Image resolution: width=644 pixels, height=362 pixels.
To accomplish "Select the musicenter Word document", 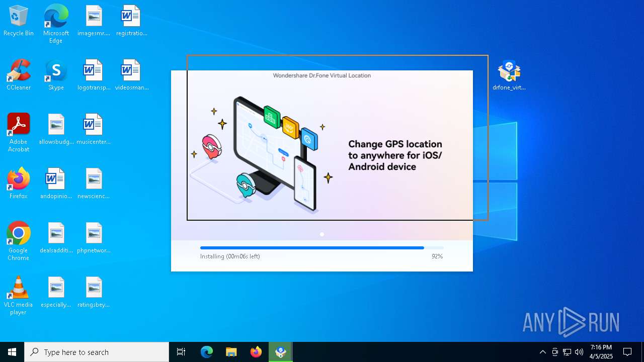I will click(94, 130).
